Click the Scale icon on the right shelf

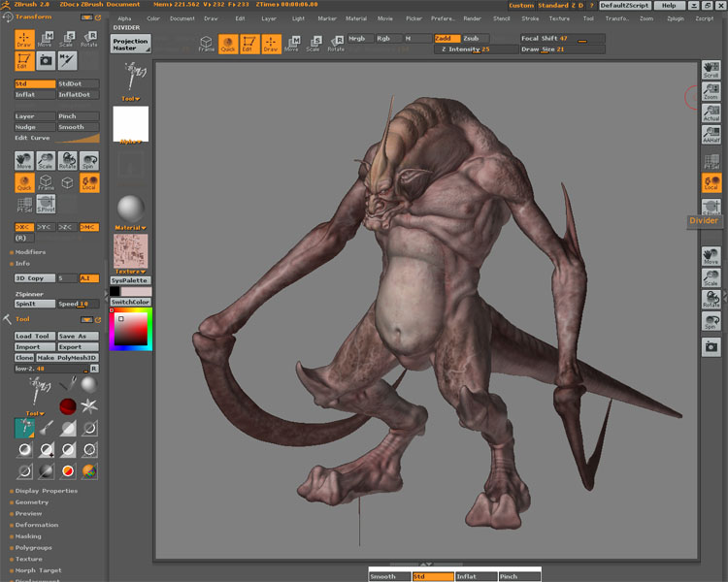click(711, 278)
